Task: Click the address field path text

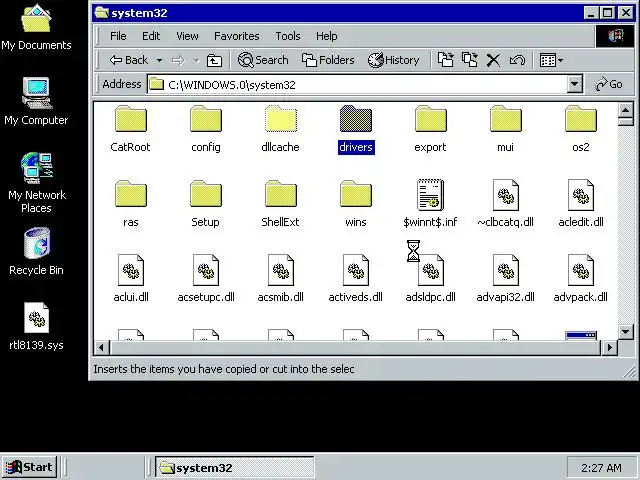Action: point(232,85)
